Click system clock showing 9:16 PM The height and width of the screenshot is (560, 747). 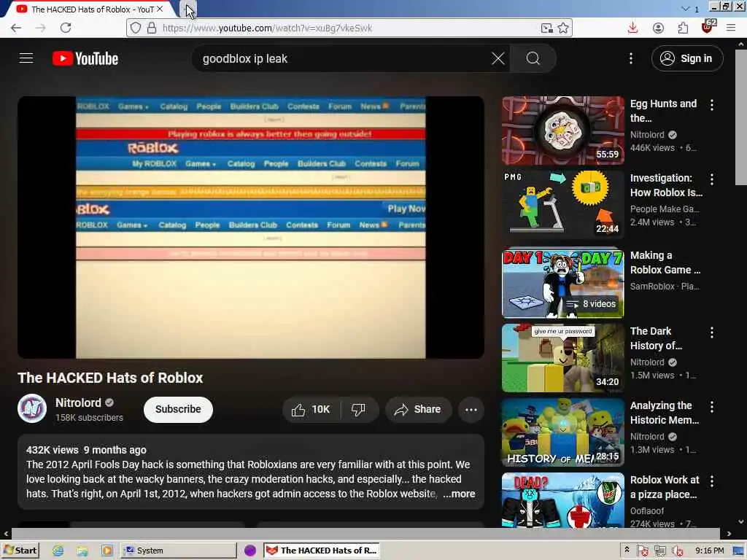(709, 551)
